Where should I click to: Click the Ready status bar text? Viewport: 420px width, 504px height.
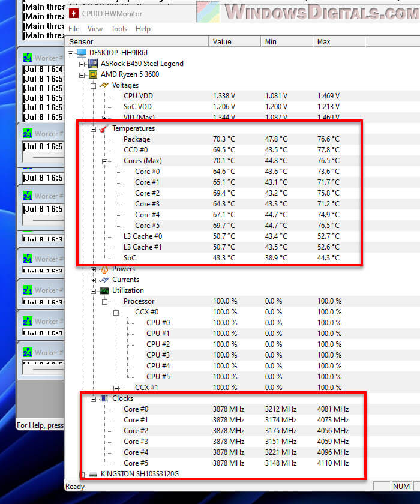click(75, 487)
